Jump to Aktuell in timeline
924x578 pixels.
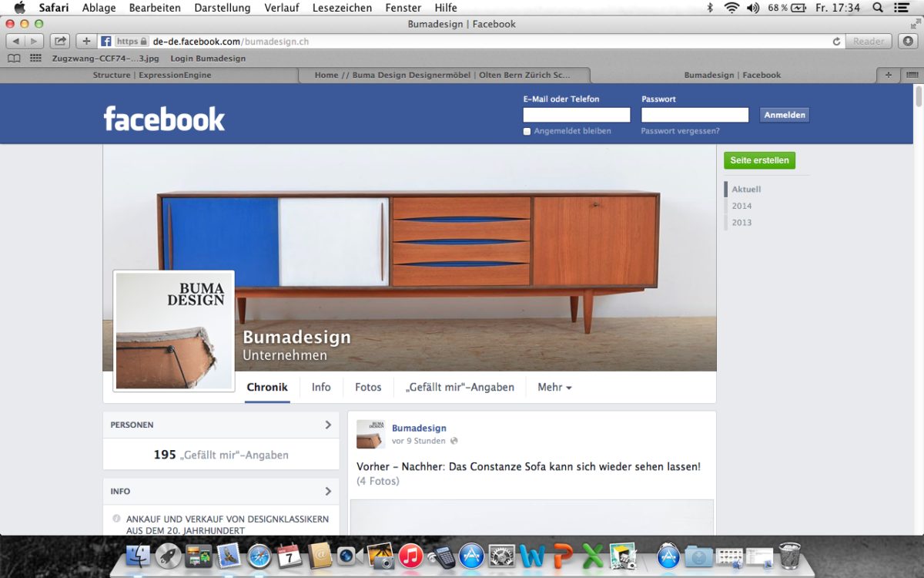(746, 189)
